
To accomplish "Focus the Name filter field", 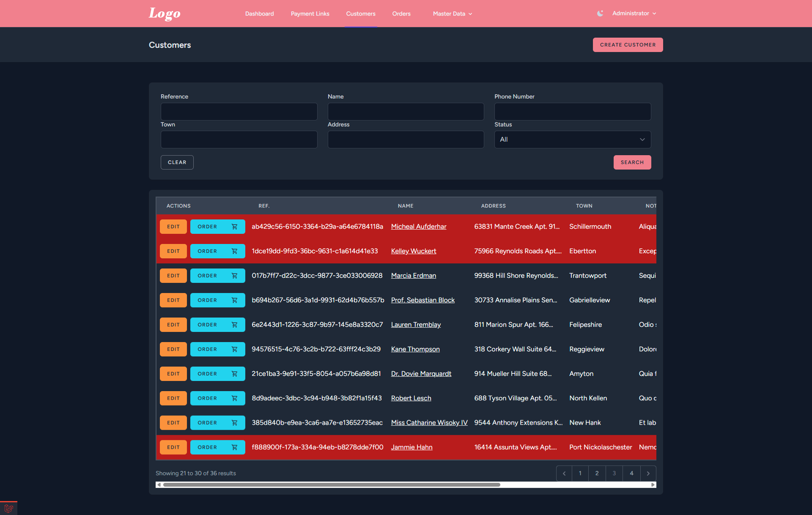I will 406,112.
